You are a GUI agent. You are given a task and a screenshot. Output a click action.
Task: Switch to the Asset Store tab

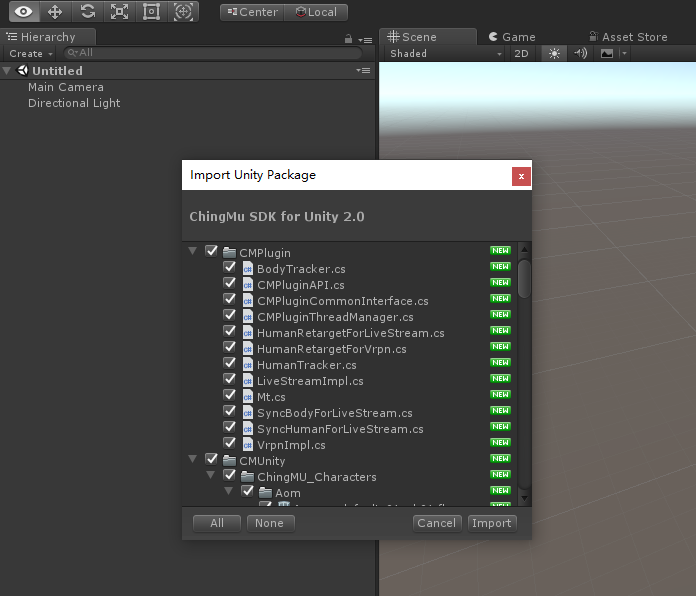pos(628,37)
